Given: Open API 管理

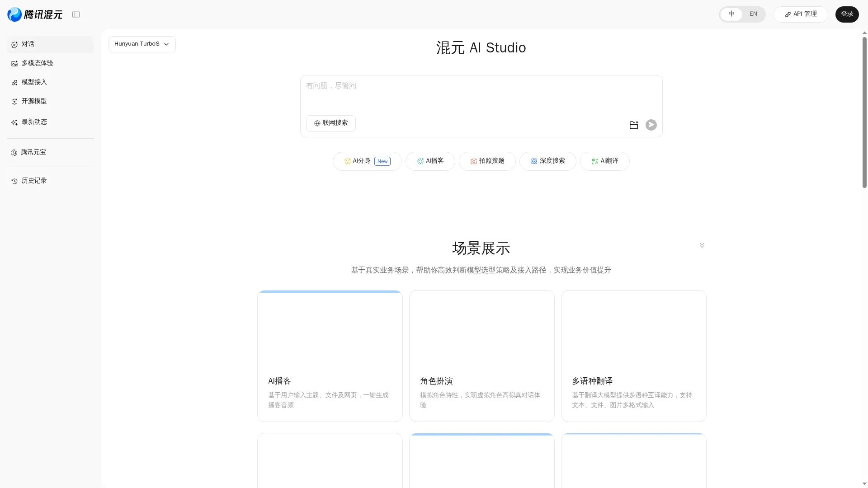Looking at the screenshot, I should coord(800,14).
